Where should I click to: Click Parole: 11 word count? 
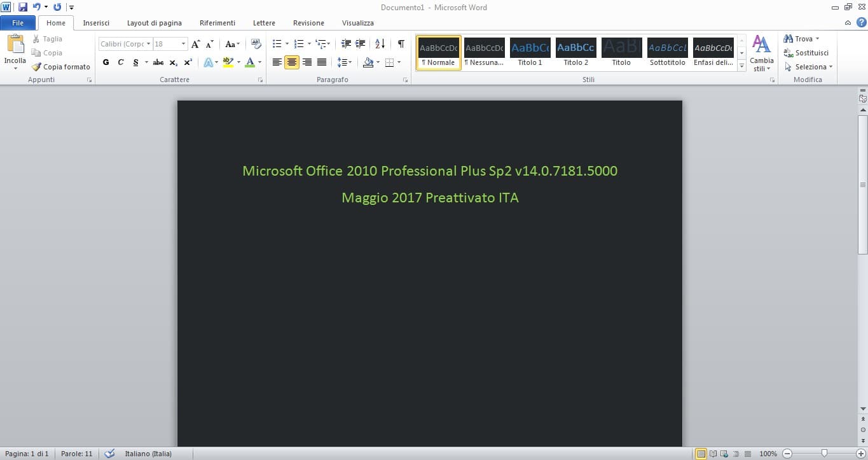click(x=76, y=454)
